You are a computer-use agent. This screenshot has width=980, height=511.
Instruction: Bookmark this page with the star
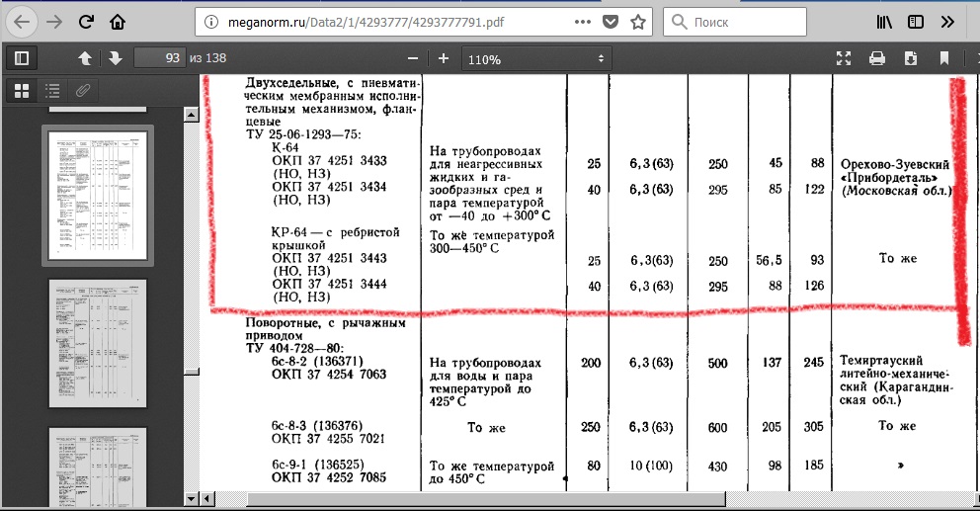[x=638, y=21]
